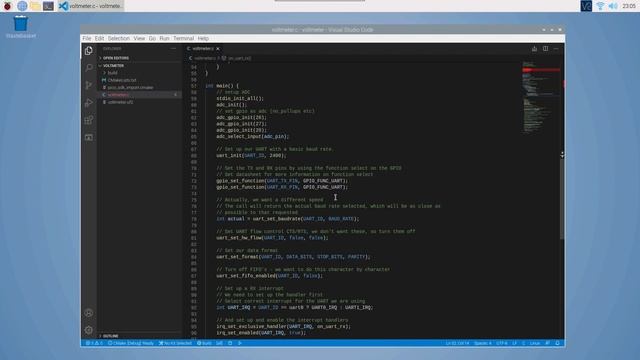
Task: Open the terminal from taskbar
Action: pyautogui.click(x=48, y=6)
